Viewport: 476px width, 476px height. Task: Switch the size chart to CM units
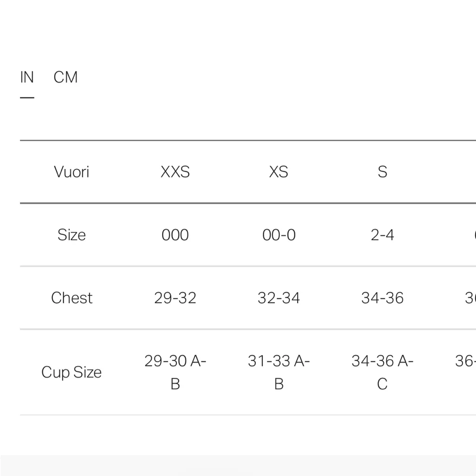pyautogui.click(x=65, y=77)
